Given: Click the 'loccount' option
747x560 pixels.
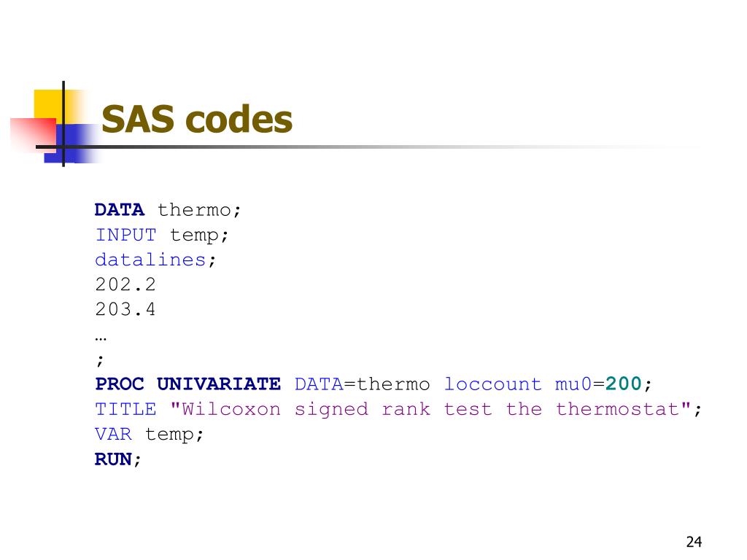Looking at the screenshot, I should (492, 384).
